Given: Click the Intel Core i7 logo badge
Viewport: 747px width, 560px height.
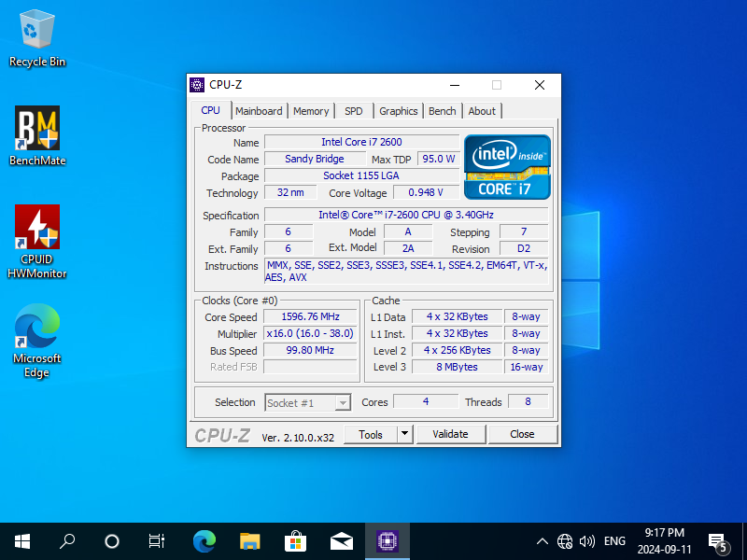Looking at the screenshot, I should [x=507, y=167].
